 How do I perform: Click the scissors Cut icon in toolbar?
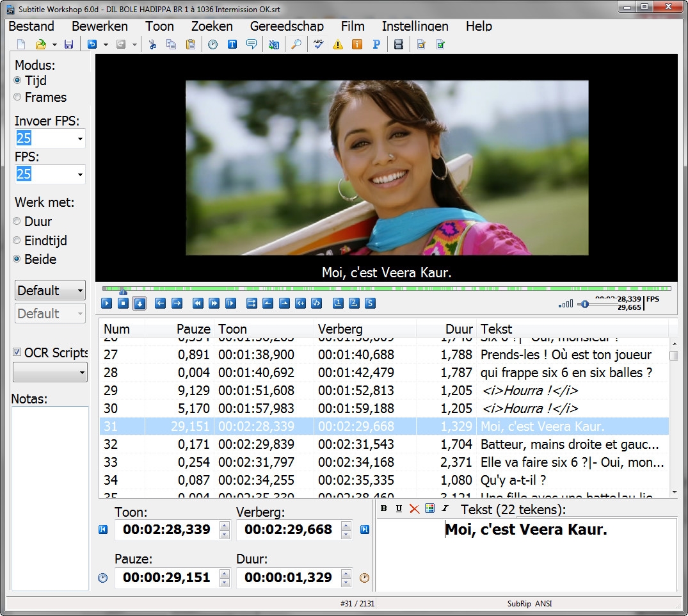tap(152, 44)
